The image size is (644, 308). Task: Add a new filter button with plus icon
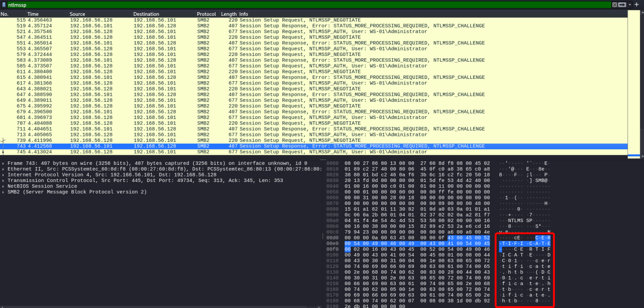pyautogui.click(x=637, y=5)
